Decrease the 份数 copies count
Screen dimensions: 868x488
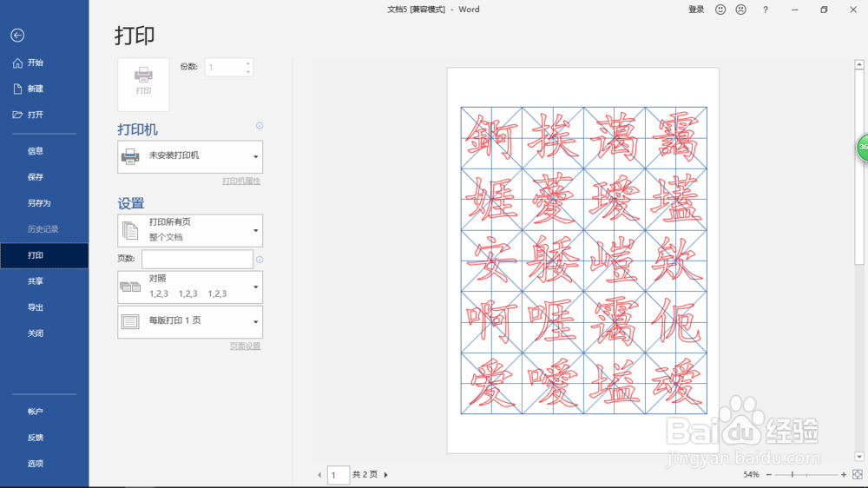point(248,71)
